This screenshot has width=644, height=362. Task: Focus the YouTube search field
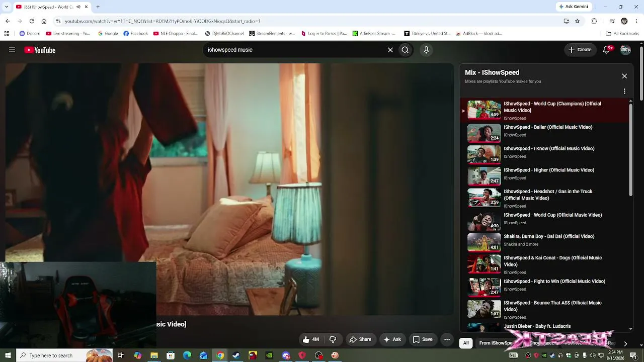pos(295,50)
